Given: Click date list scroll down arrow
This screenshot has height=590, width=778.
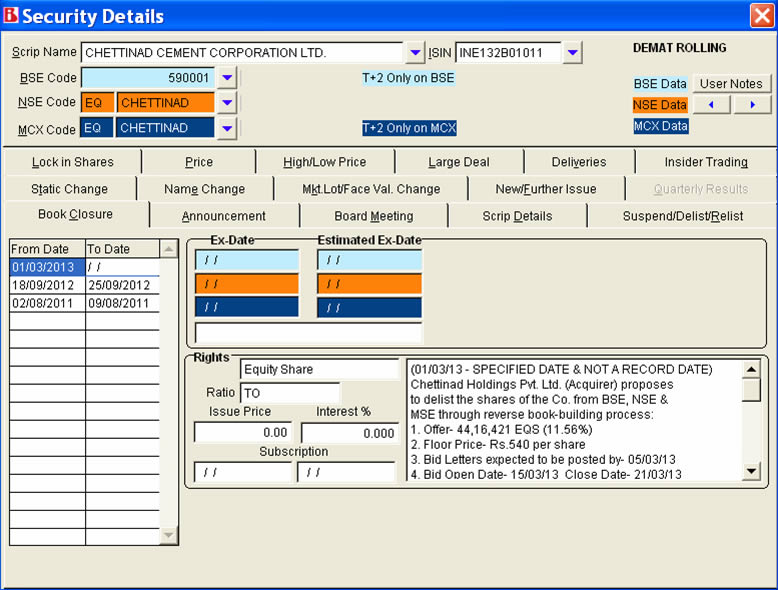Looking at the screenshot, I should 169,535.
